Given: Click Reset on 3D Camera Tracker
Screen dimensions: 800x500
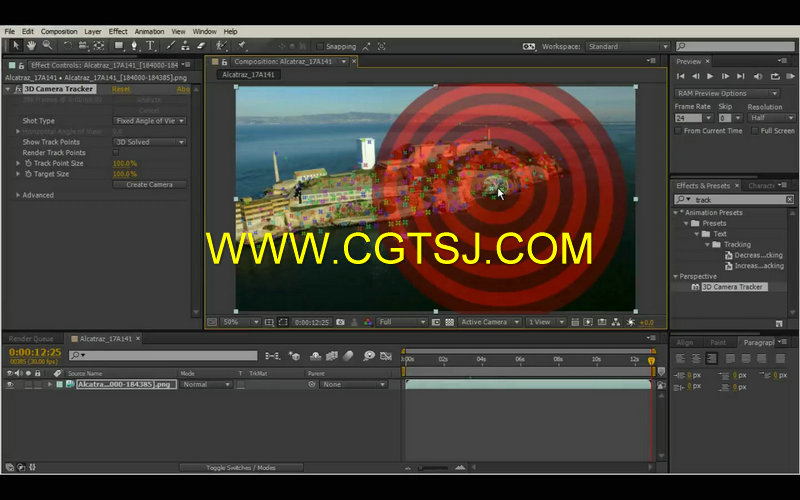Looking at the screenshot, I should click(x=121, y=89).
